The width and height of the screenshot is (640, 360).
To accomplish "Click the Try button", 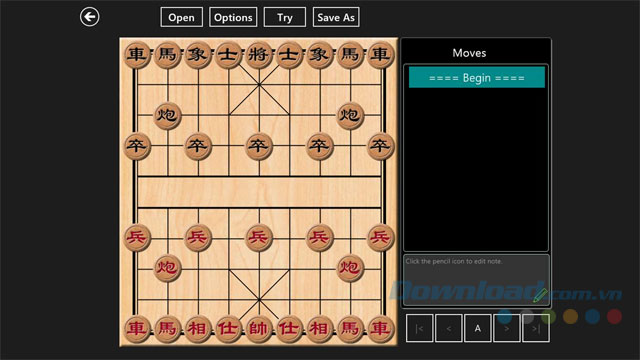I will [284, 17].
